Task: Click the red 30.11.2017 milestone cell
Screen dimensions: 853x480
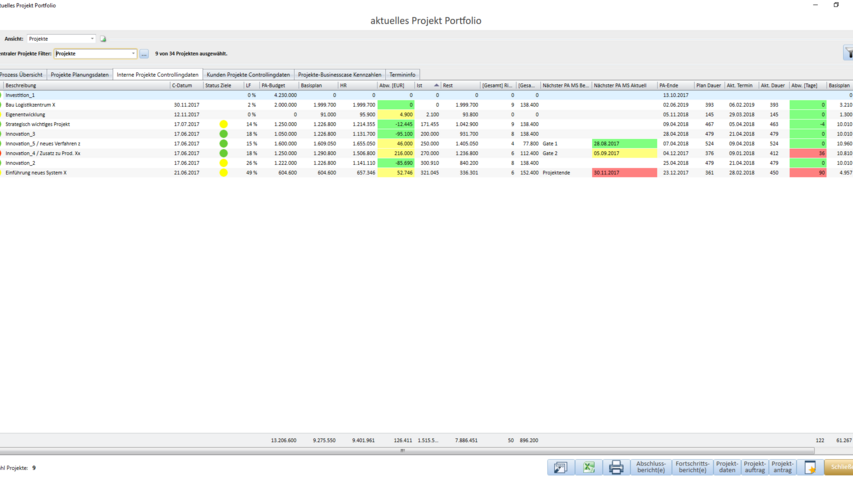Action: point(624,173)
